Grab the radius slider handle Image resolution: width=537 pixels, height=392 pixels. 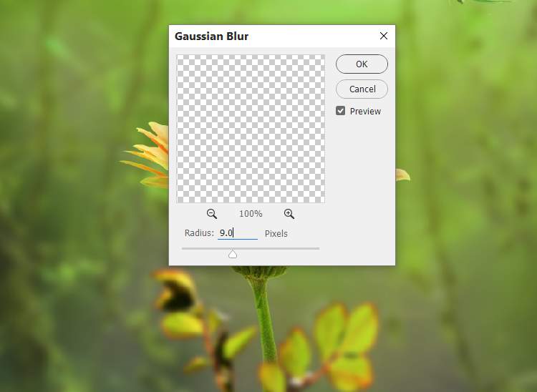coord(233,253)
